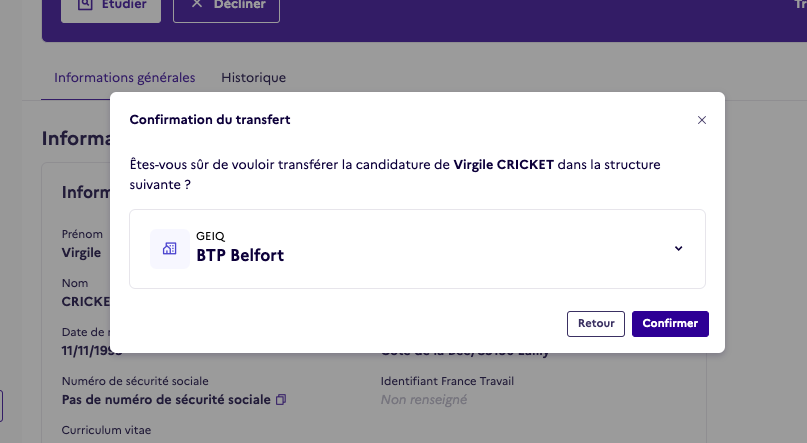Click the Curriculum vitae label
Screen dimensions: 807x443
pos(107,430)
